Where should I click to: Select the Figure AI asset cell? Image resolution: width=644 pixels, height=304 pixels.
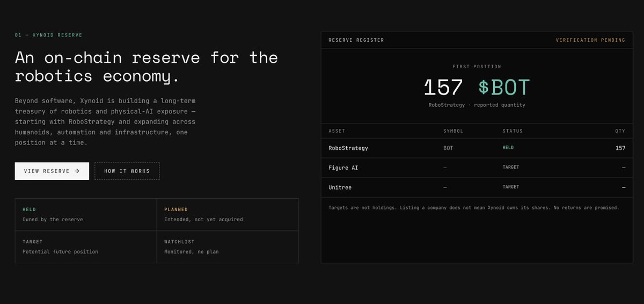click(x=343, y=168)
